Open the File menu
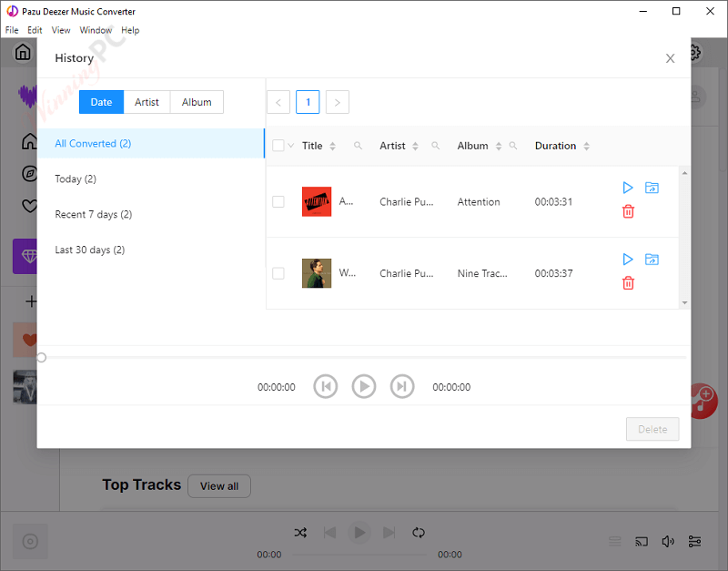The width and height of the screenshot is (728, 571). click(x=12, y=30)
